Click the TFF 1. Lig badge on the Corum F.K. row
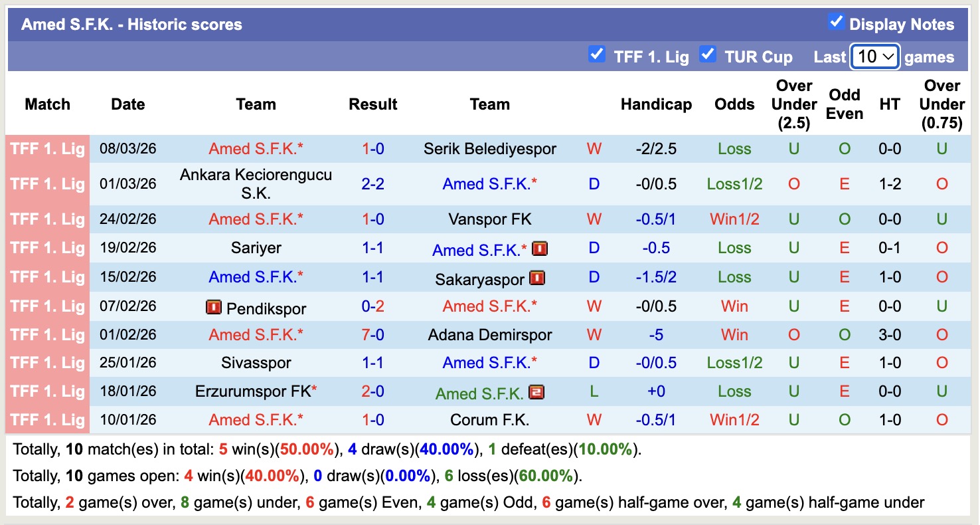Screen dimensions: 980x525 (46, 419)
